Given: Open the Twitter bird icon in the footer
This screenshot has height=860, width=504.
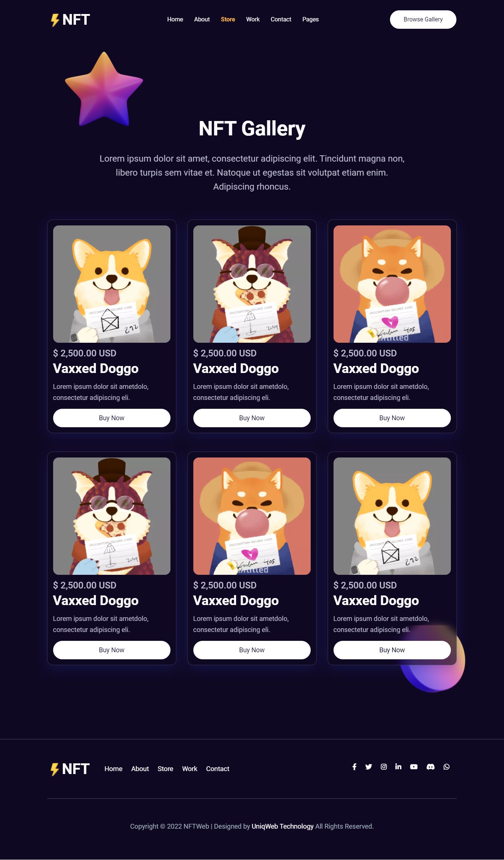Looking at the screenshot, I should (369, 767).
